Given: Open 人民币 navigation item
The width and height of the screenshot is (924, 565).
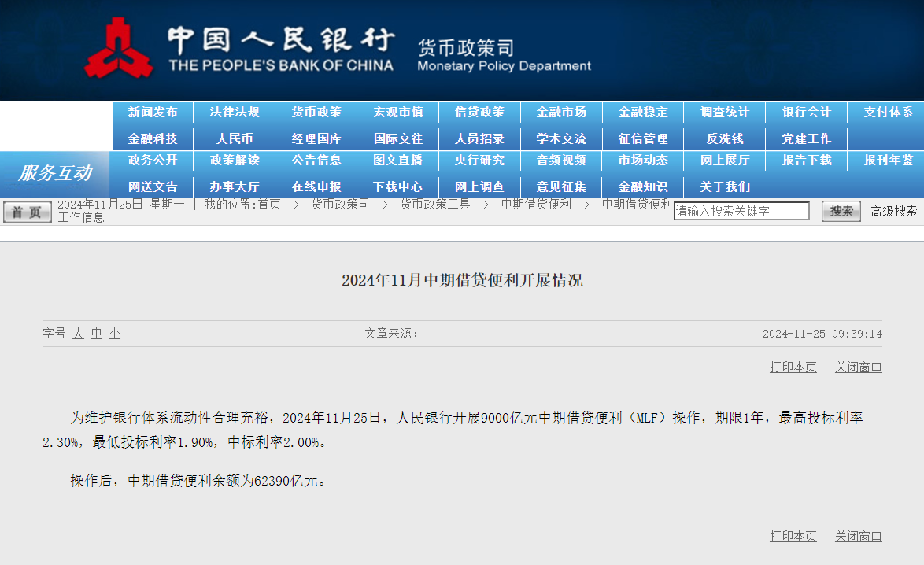Looking at the screenshot, I should [x=235, y=138].
